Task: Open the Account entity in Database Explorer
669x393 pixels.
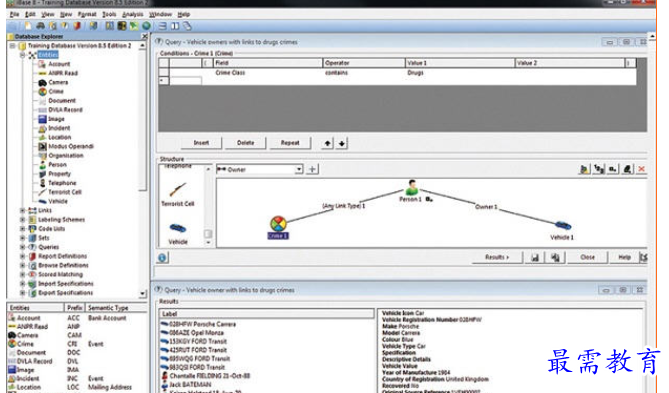Action: tap(59, 64)
